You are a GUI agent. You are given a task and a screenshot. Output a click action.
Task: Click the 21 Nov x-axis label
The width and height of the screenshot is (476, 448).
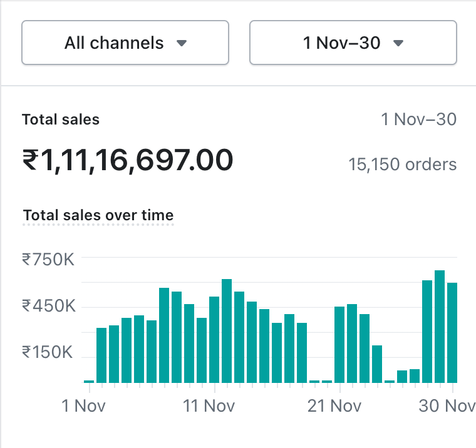335,405
